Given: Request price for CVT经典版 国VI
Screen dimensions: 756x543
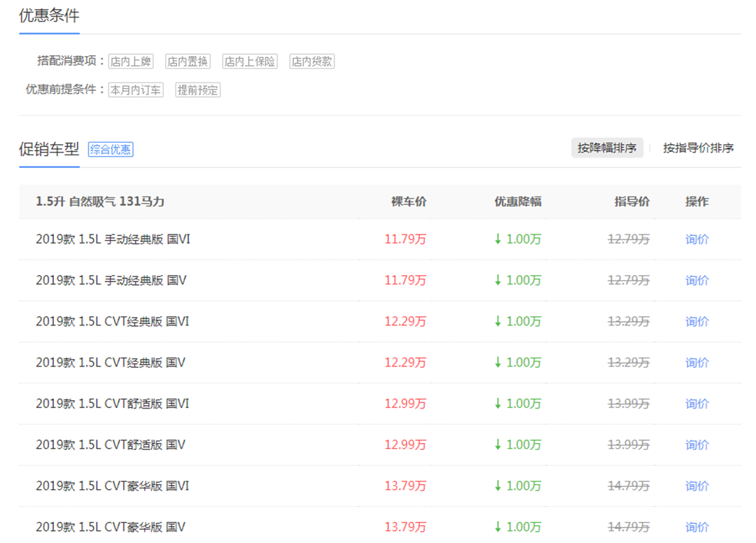Looking at the screenshot, I should click(x=696, y=322).
